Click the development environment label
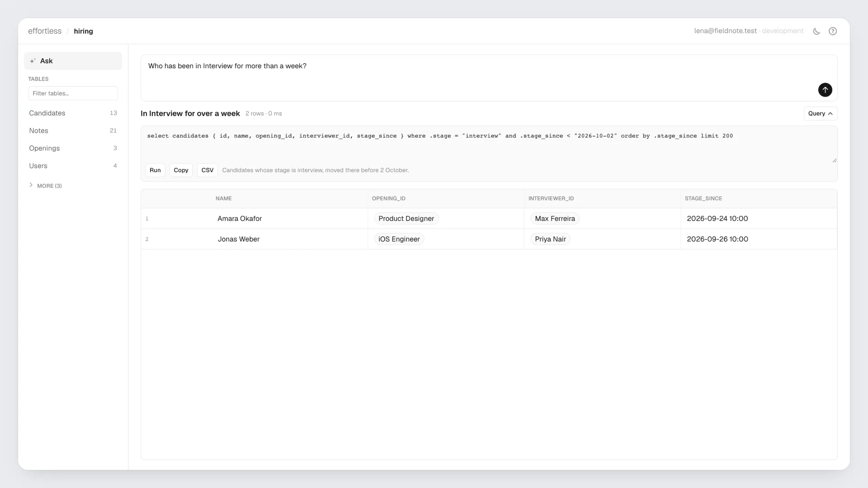The width and height of the screenshot is (868, 488). tap(783, 31)
